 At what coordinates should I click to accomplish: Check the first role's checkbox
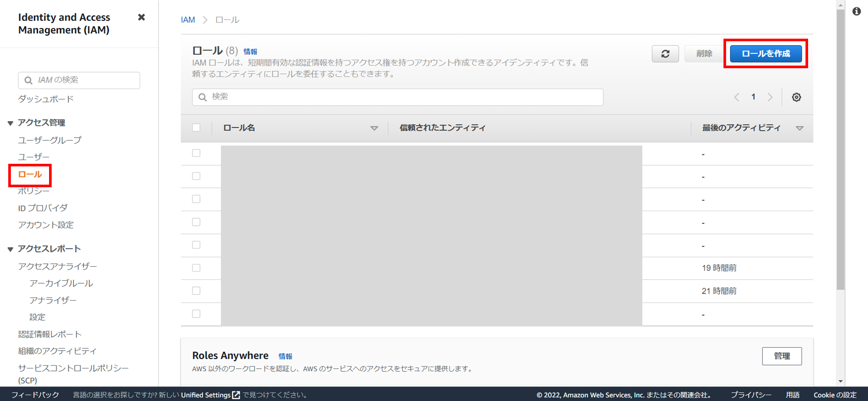click(x=196, y=153)
